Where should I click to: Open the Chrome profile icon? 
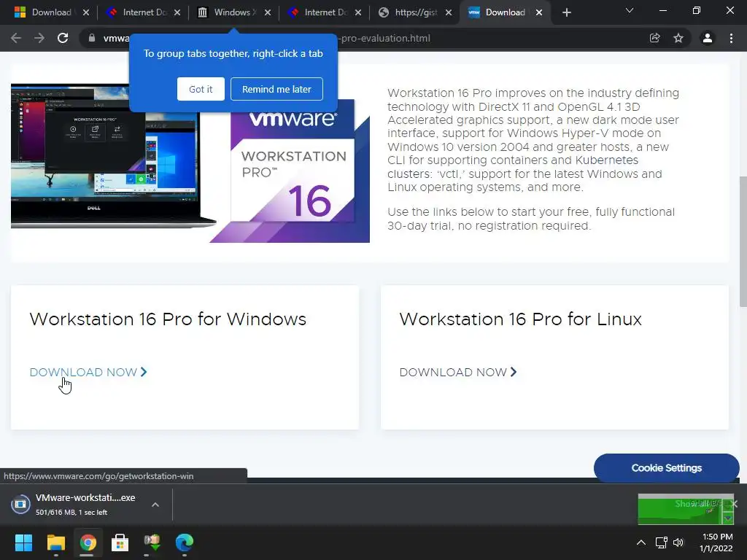pyautogui.click(x=708, y=38)
